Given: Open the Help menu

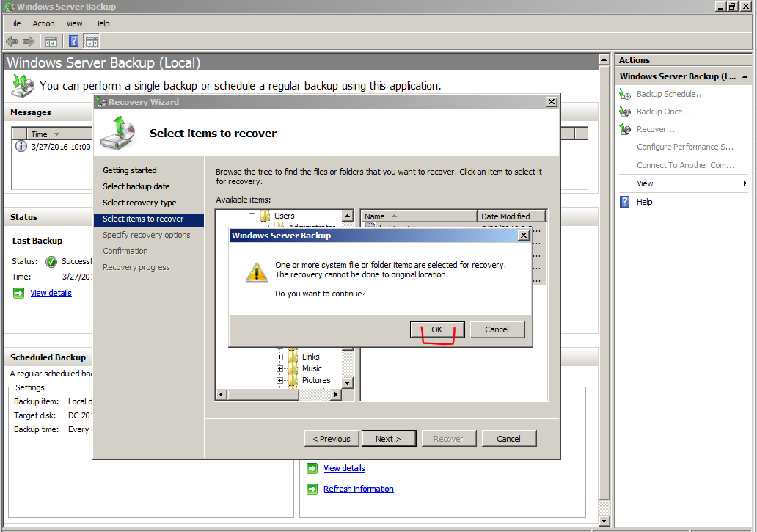Looking at the screenshot, I should (x=102, y=23).
